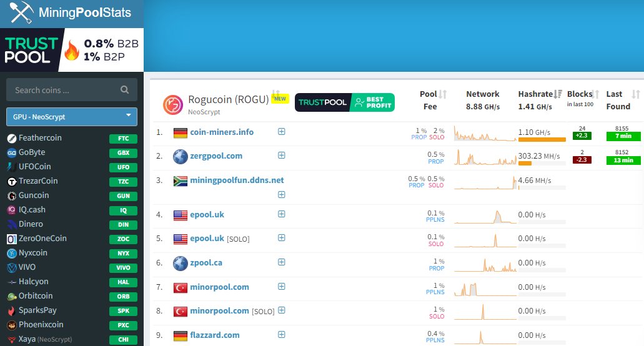
Task: Focus the Search coins input field
Action: [72, 90]
